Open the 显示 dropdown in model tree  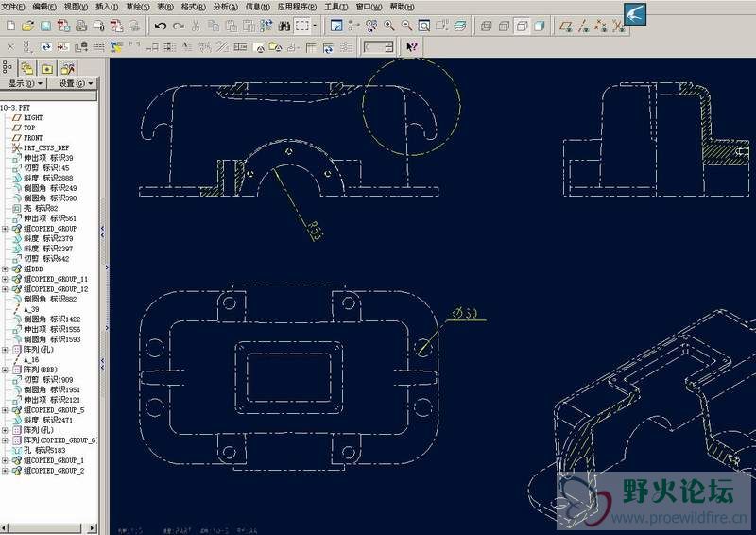26,83
